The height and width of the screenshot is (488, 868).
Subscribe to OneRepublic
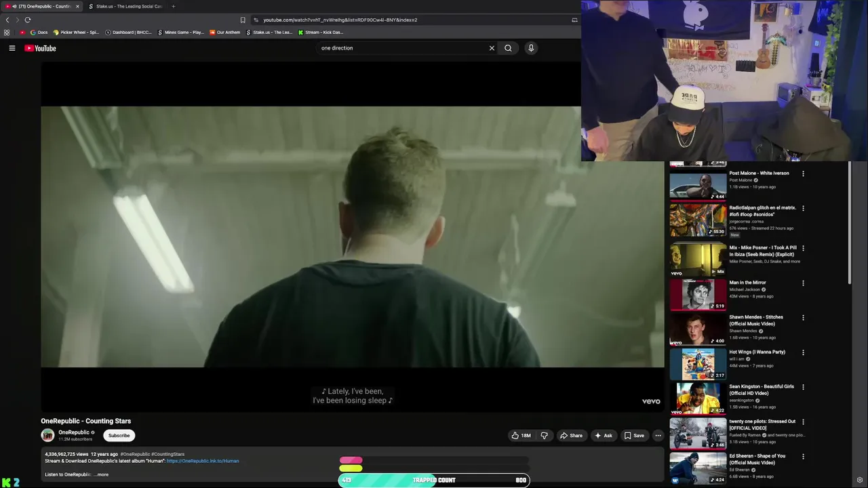pos(119,435)
